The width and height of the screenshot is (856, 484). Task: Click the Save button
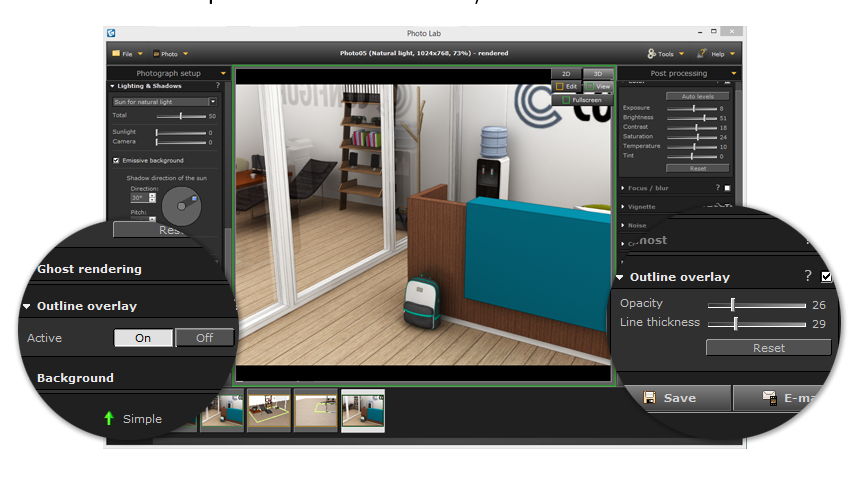click(x=677, y=398)
